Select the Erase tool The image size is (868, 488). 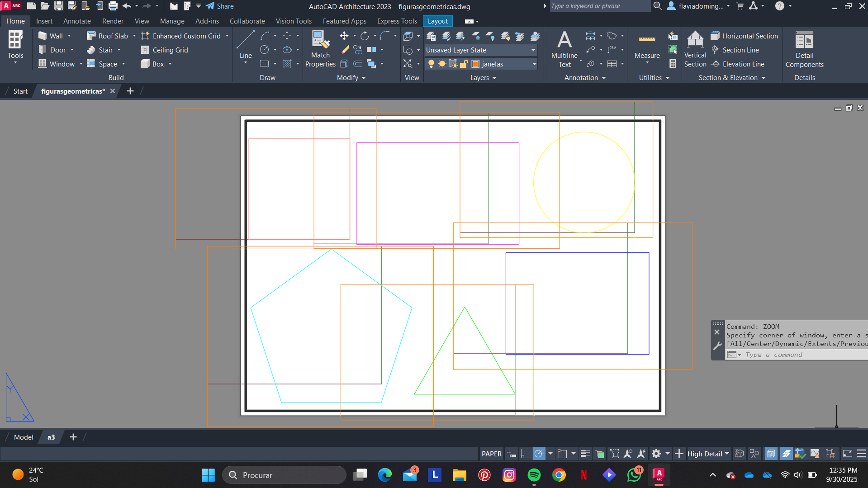tap(344, 50)
